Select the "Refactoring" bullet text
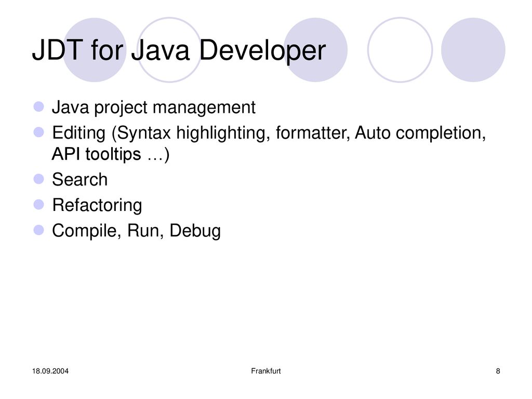532x399 pixels. pyautogui.click(x=97, y=205)
